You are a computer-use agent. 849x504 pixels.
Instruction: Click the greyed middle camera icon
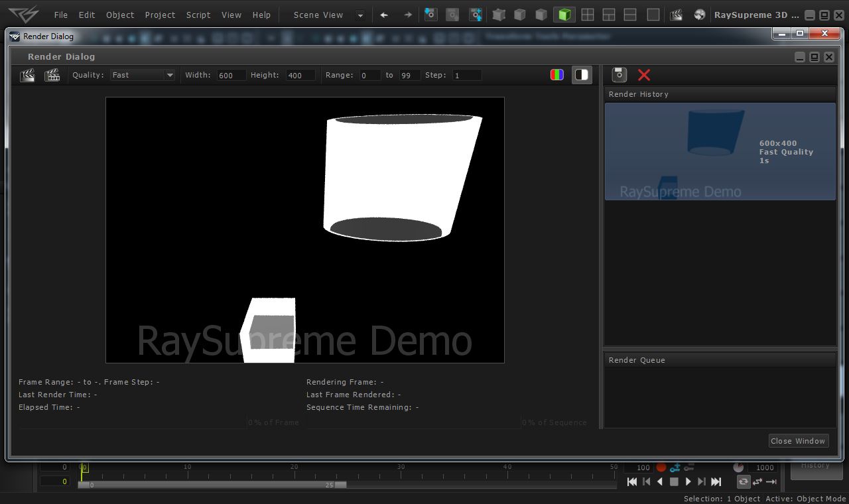[x=452, y=14]
